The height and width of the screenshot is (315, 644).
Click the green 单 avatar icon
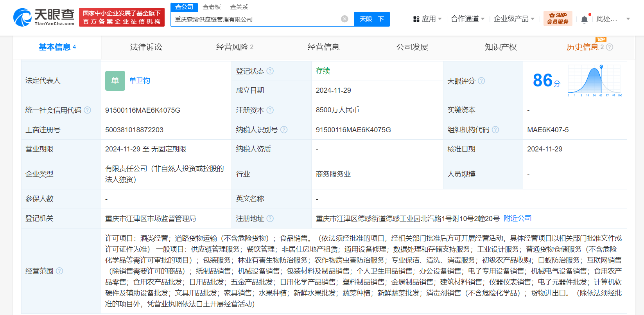click(115, 81)
